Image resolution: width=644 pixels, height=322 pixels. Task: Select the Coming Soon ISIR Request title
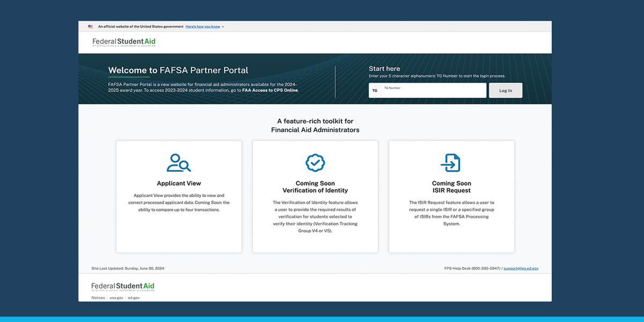tap(451, 187)
